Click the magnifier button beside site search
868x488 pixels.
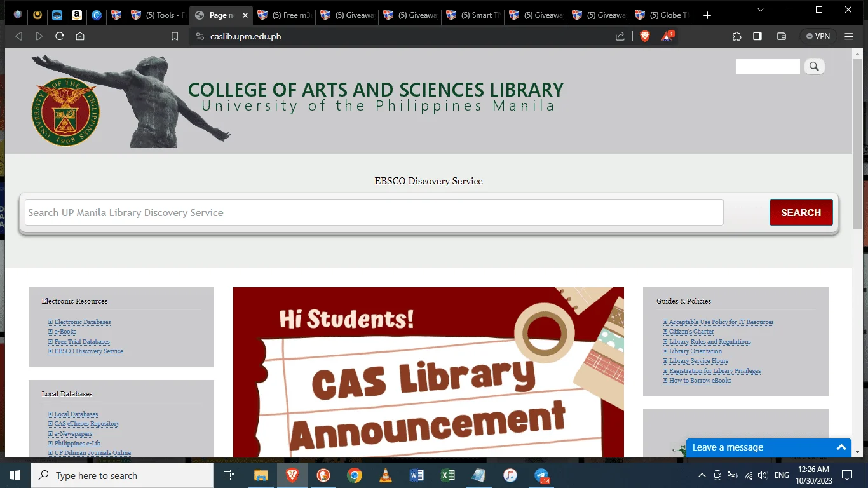[x=815, y=66]
